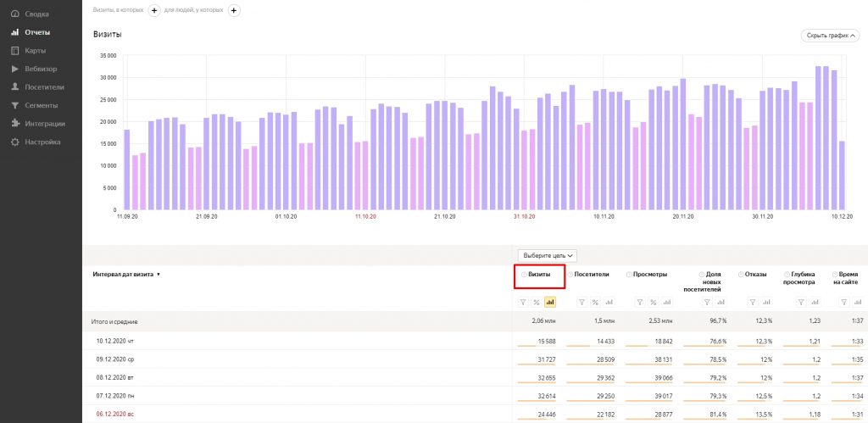The width and height of the screenshot is (868, 423).
Task: Click the percent icon under Посетители column
Action: [x=595, y=302]
